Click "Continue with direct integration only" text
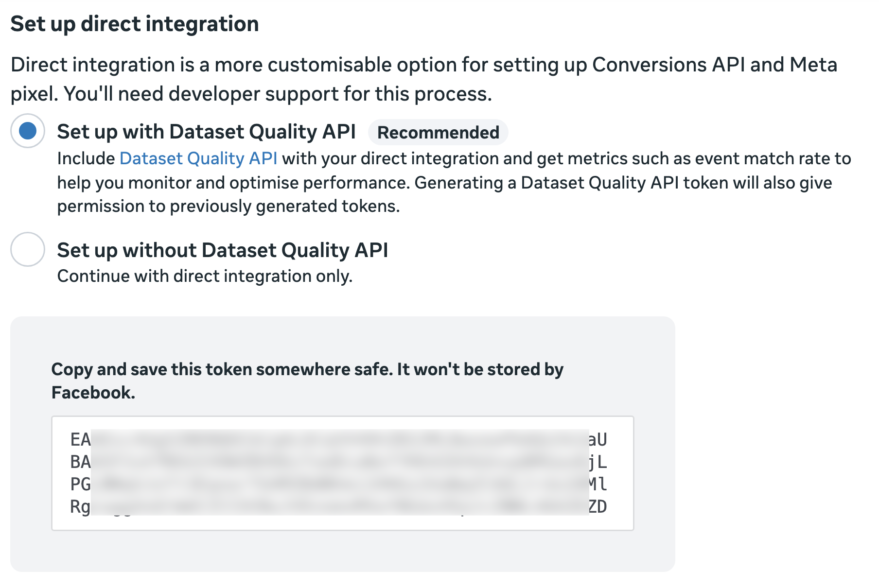879x588 pixels. (205, 276)
